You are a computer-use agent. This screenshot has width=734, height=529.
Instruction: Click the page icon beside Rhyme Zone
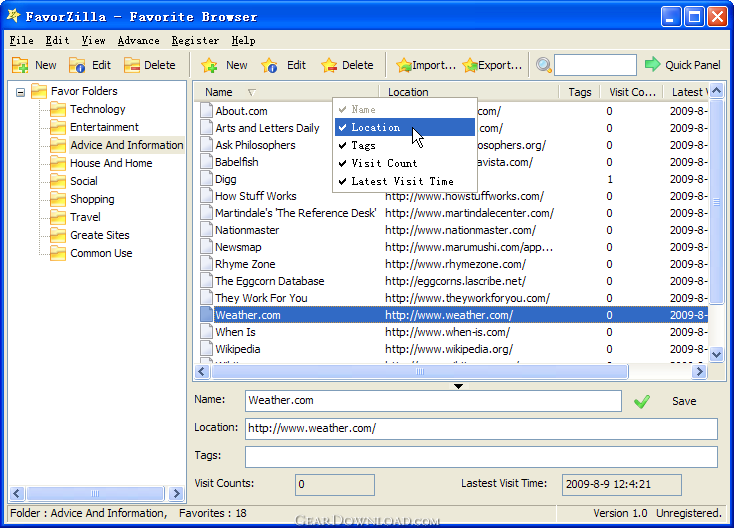[206, 264]
